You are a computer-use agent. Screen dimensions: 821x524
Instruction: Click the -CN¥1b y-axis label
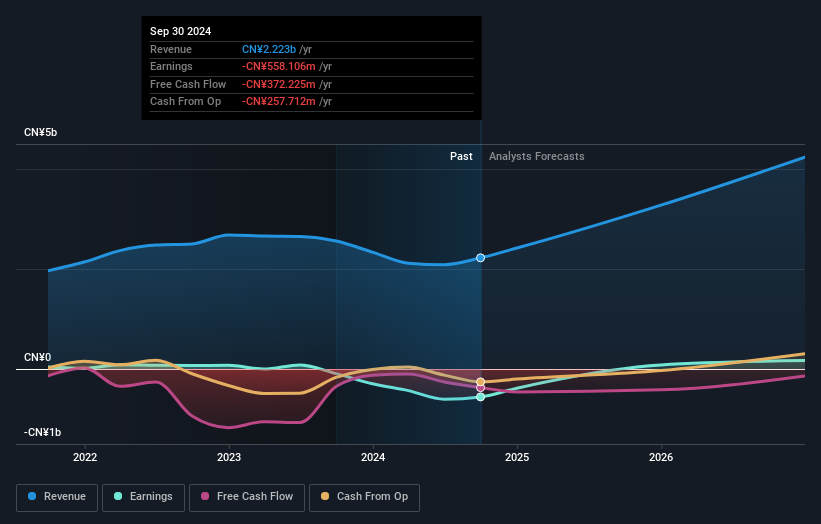pyautogui.click(x=42, y=432)
